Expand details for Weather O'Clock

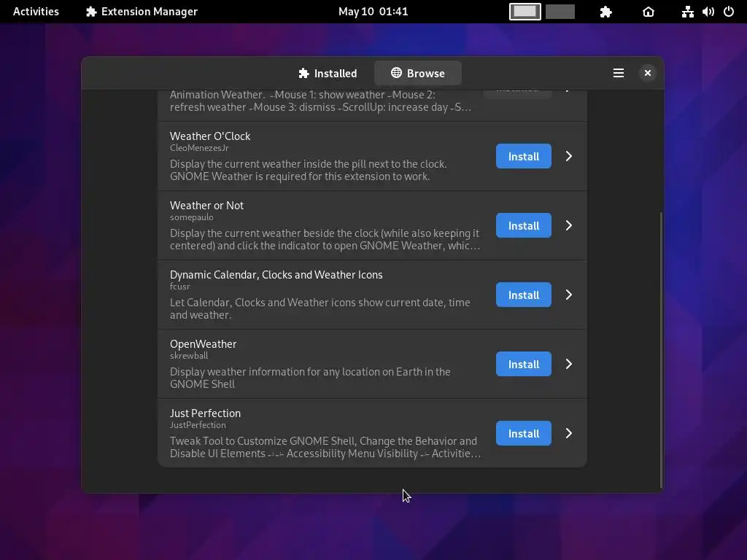pyautogui.click(x=569, y=156)
